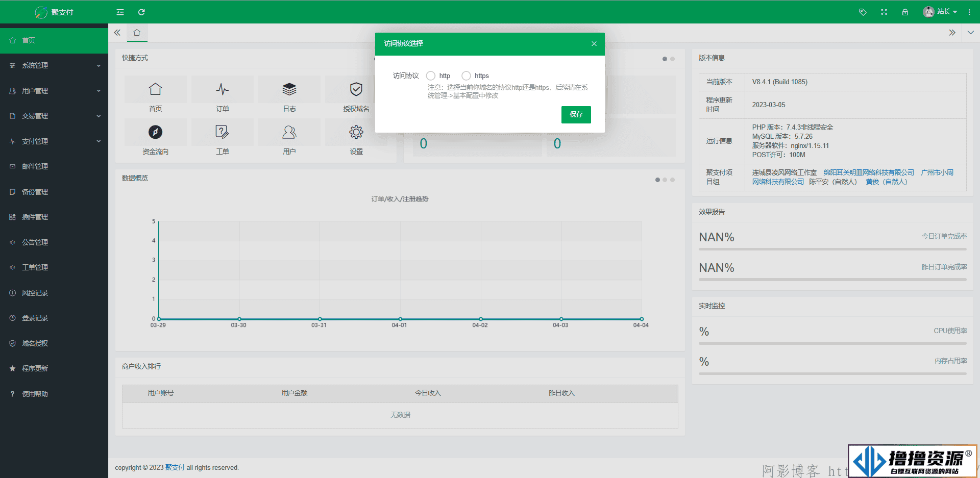The width and height of the screenshot is (980, 478).
Task: Click the 黄俊（自然人）link
Action: tap(887, 182)
